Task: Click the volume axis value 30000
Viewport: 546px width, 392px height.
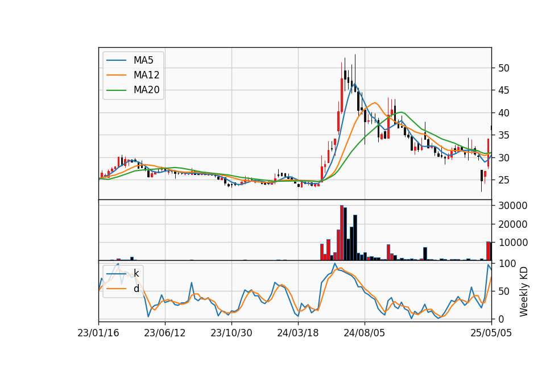Action: coord(512,206)
